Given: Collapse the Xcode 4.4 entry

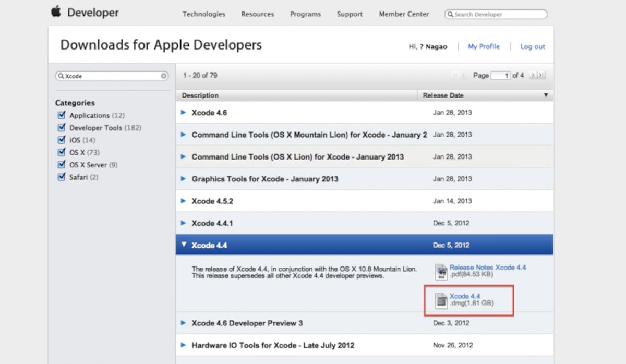Looking at the screenshot, I should tap(183, 245).
